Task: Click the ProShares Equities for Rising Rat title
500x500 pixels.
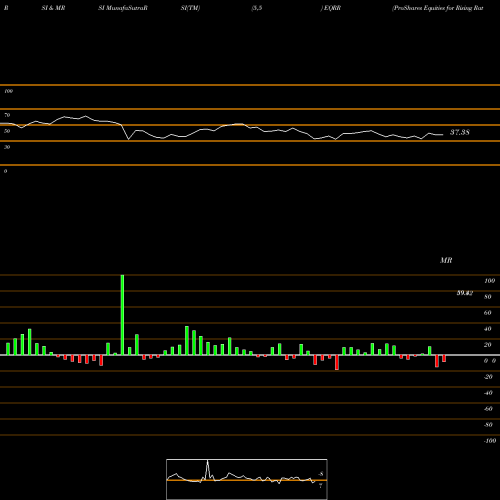Action: click(x=438, y=8)
